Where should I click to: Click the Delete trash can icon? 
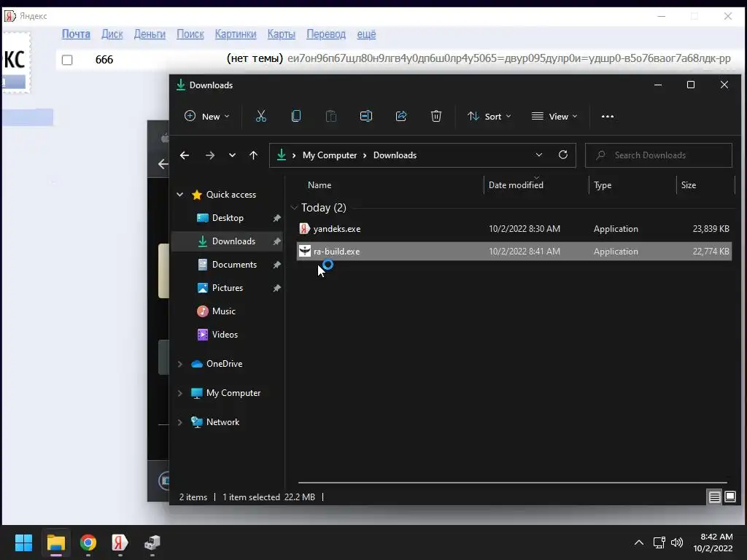point(436,116)
